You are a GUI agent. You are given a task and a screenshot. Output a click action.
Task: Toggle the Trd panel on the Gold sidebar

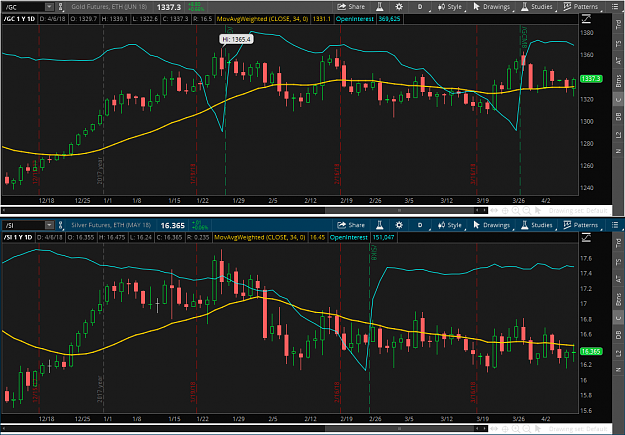click(618, 24)
